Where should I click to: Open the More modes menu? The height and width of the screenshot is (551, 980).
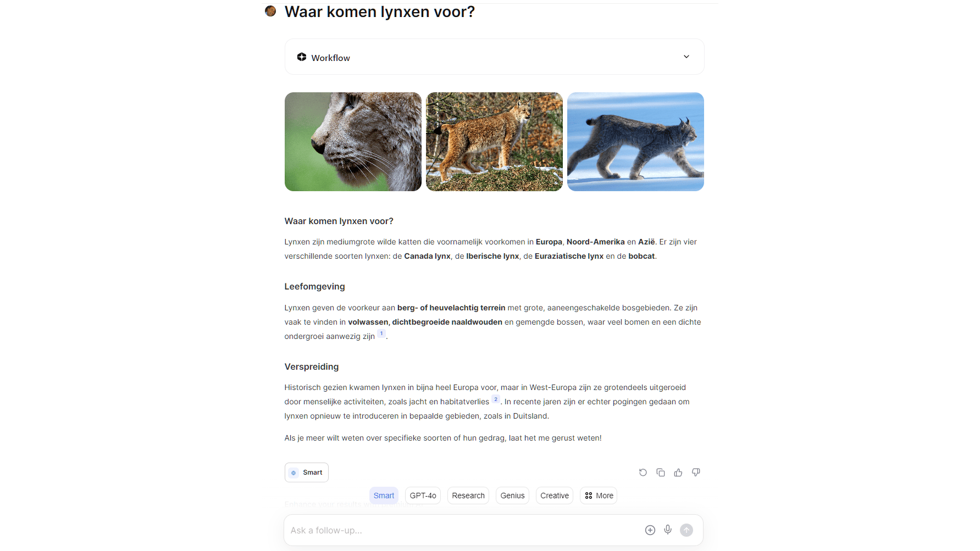pos(599,496)
